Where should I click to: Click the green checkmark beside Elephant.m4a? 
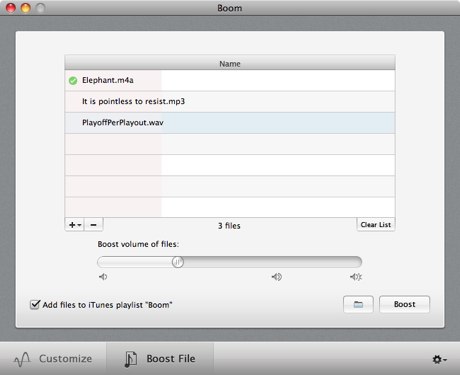73,80
